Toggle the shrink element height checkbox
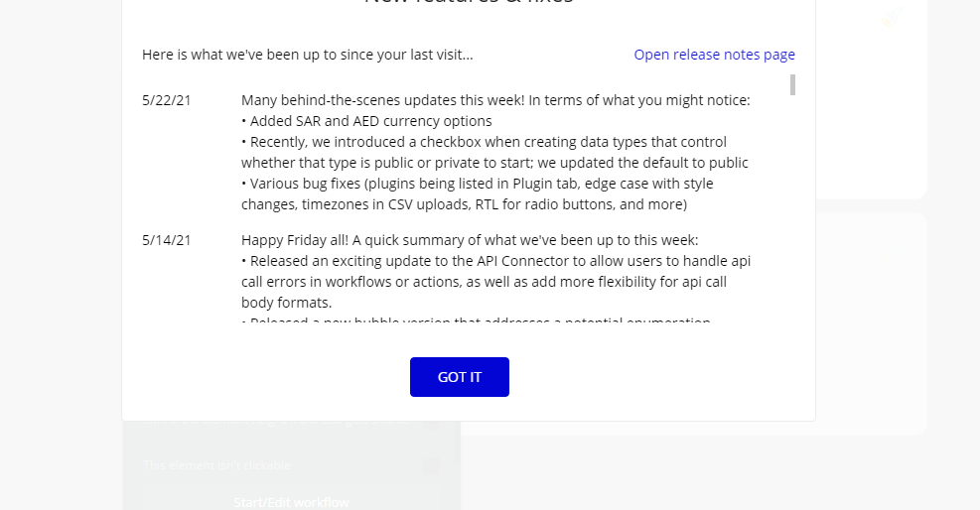This screenshot has width=980, height=510. (431, 423)
